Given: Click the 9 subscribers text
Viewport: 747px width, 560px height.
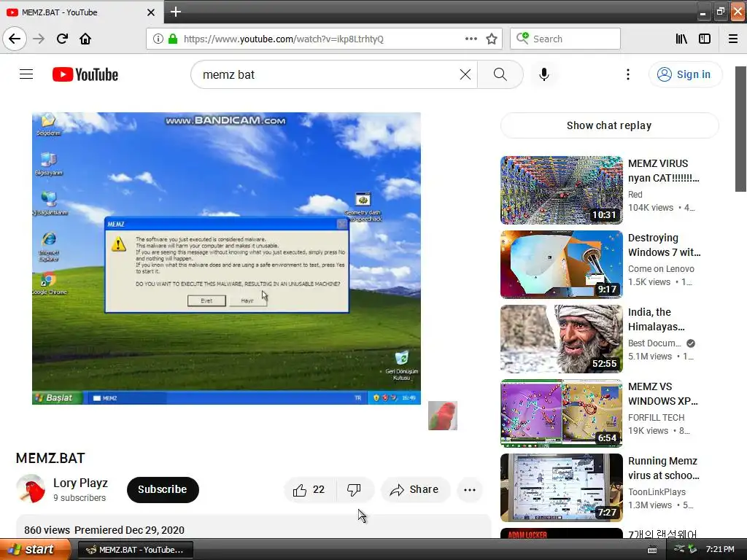Looking at the screenshot, I should point(80,497).
